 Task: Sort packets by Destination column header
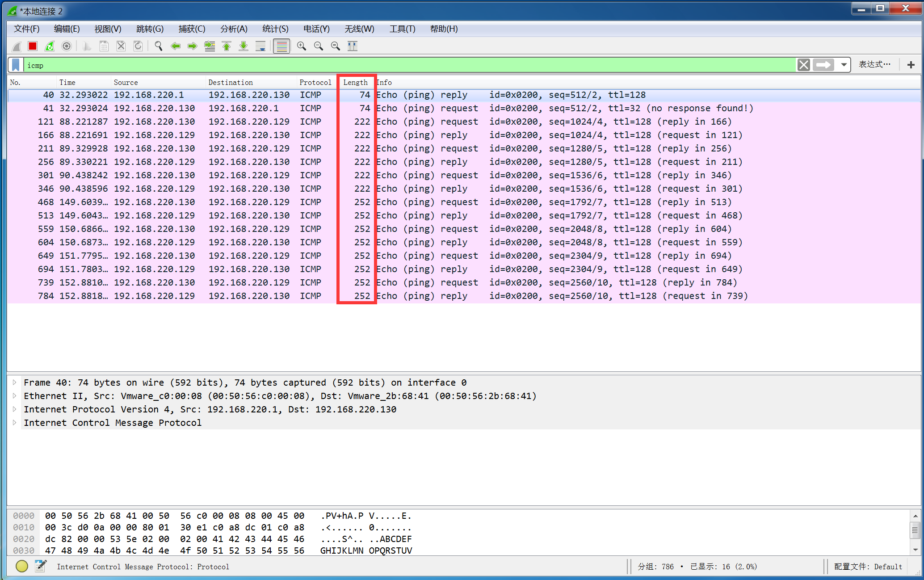coord(251,82)
